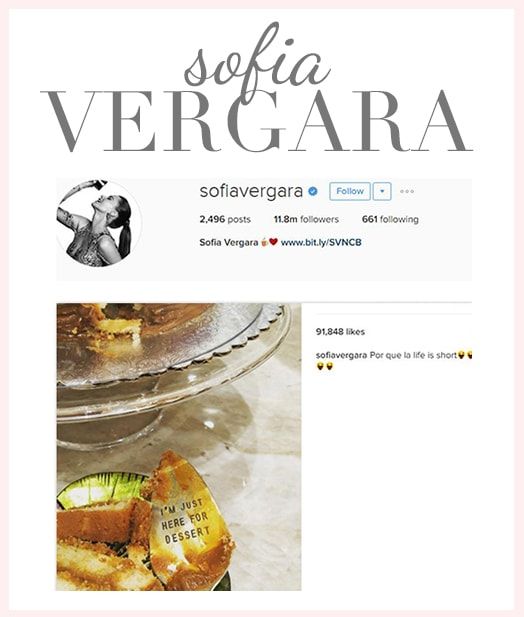The height and width of the screenshot is (617, 524).
Task: Expand the suggestions arrow next to Follow
Action: click(382, 192)
